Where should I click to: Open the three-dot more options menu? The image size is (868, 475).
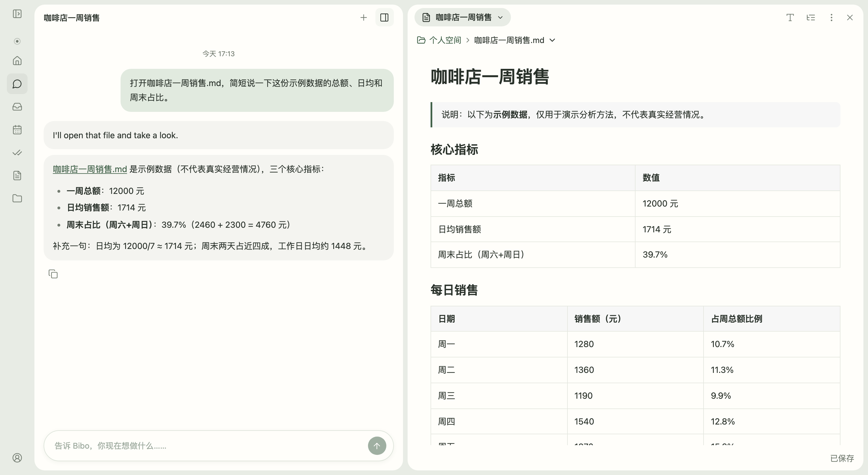(831, 17)
